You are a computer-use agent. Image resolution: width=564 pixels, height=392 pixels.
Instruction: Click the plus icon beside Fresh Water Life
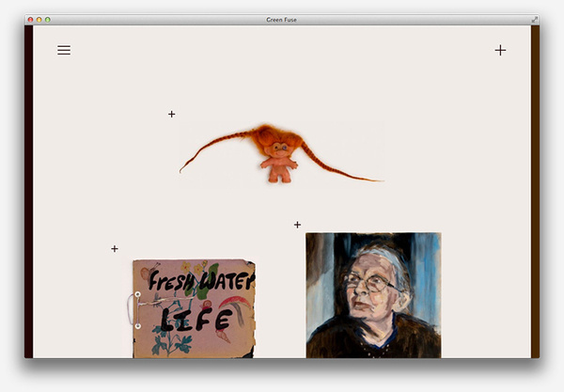[x=115, y=248]
